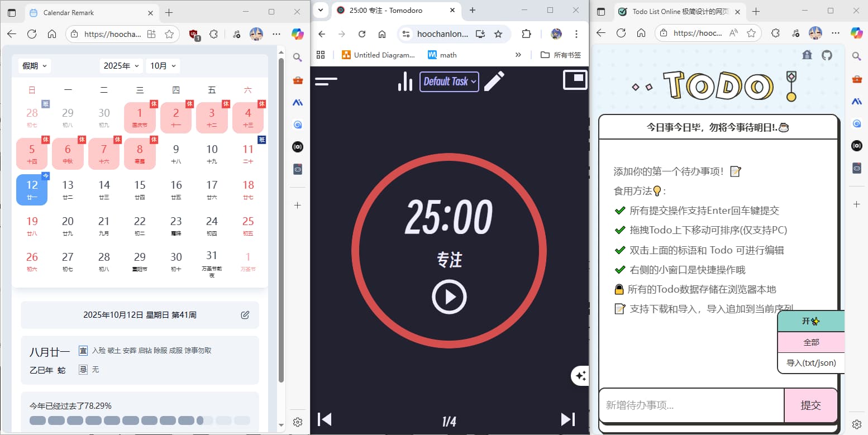Expand the 假期 holiday dropdown

35,66
